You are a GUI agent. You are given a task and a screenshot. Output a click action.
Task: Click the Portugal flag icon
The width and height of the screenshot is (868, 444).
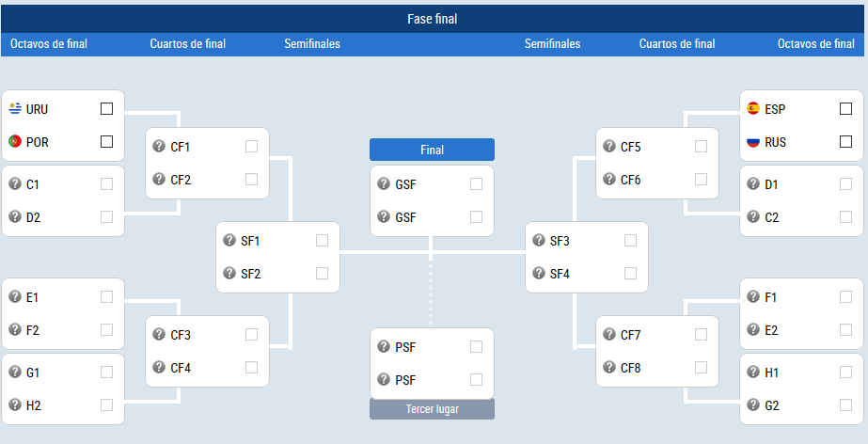click(15, 142)
